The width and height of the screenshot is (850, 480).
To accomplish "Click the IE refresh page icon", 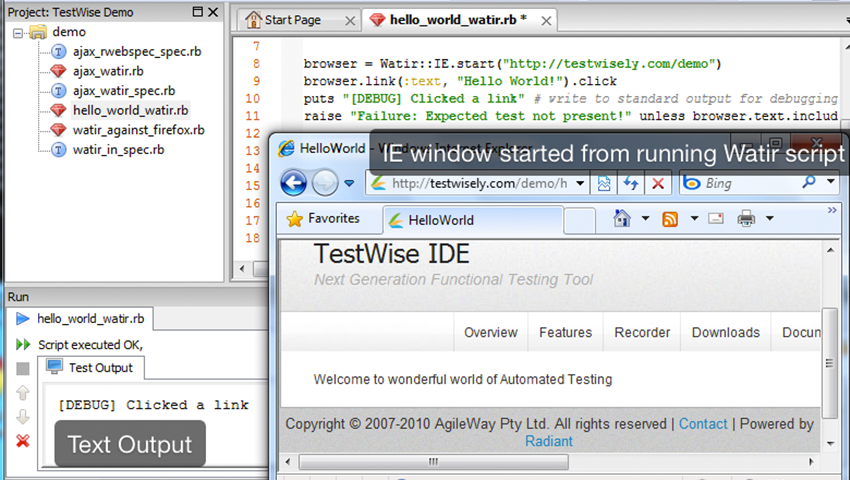I will (x=632, y=183).
